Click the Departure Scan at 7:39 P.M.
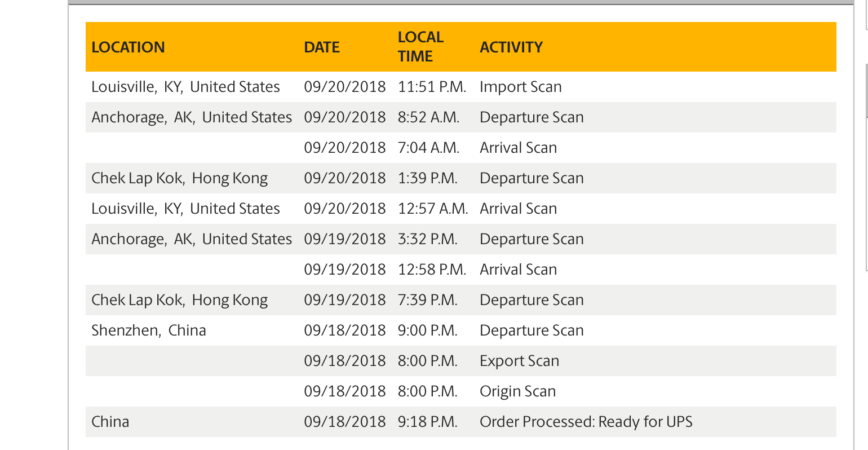Screen dimensions: 868x450 532,300
